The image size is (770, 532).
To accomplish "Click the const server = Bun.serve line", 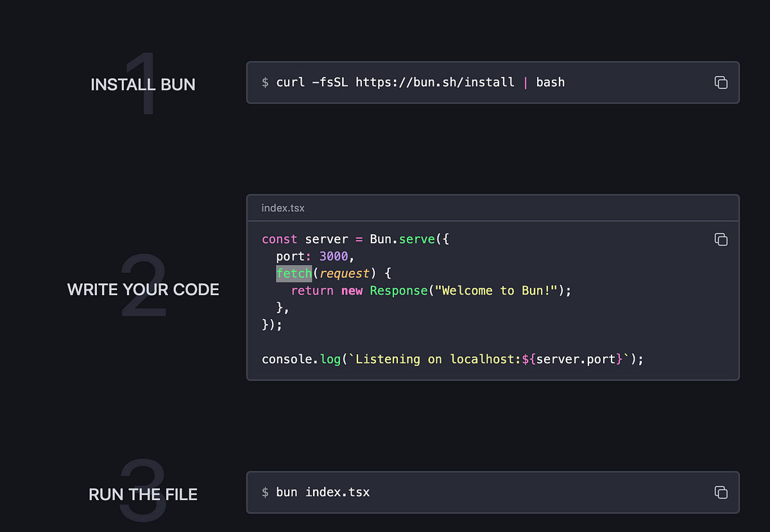I will pyautogui.click(x=356, y=239).
